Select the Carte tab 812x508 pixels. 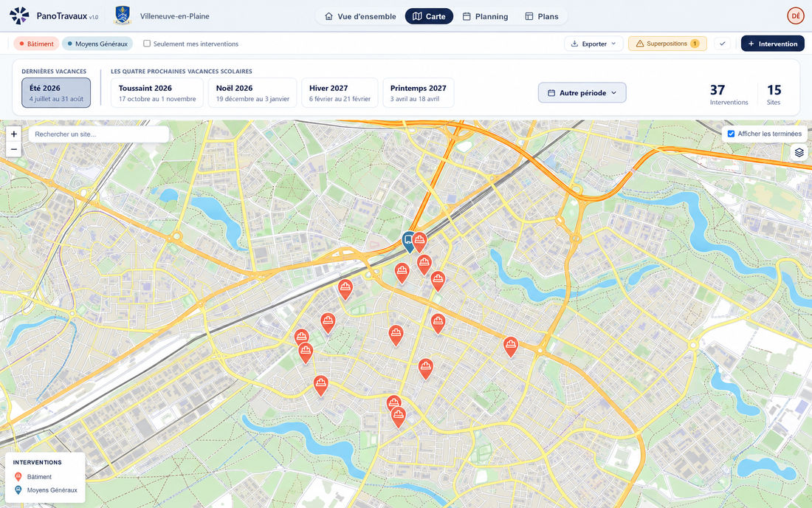coord(429,16)
